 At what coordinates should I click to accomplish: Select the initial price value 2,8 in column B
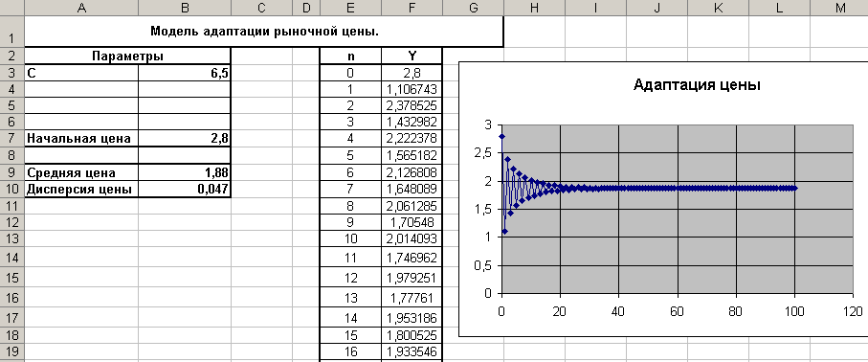[x=185, y=138]
